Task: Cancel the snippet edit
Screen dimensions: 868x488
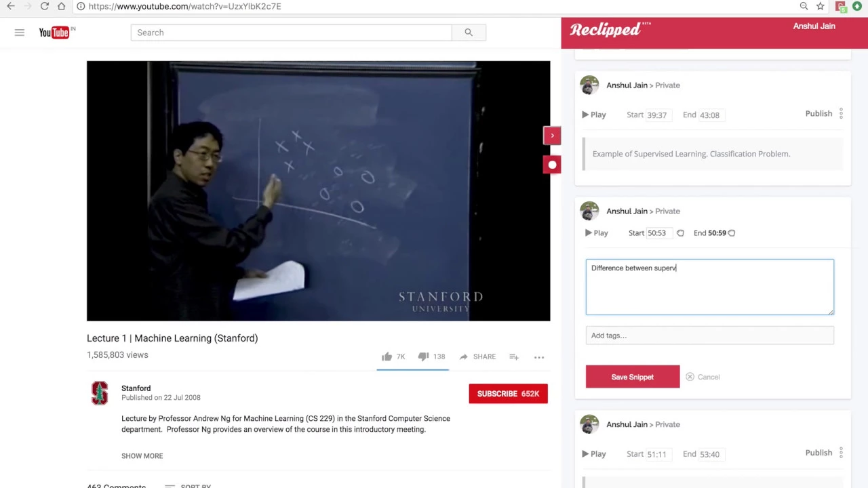Action: pyautogui.click(x=703, y=377)
